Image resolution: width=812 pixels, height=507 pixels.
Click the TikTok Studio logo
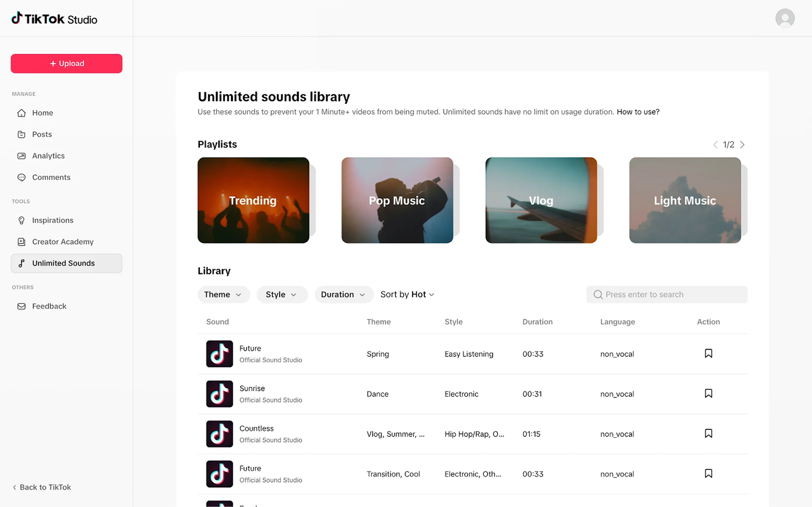tap(54, 19)
